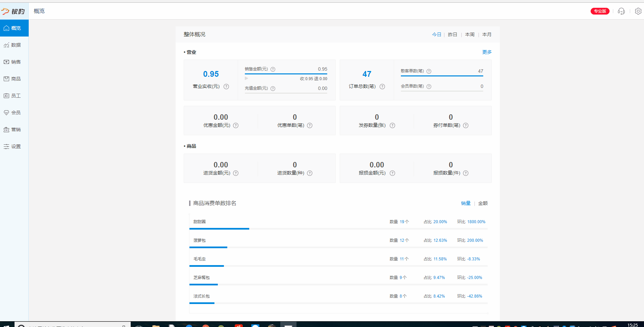Select 本月 time range

coord(487,34)
